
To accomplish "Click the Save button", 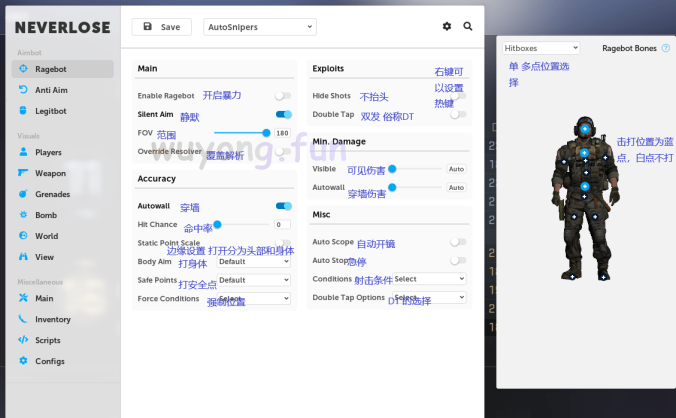I will 162,27.
